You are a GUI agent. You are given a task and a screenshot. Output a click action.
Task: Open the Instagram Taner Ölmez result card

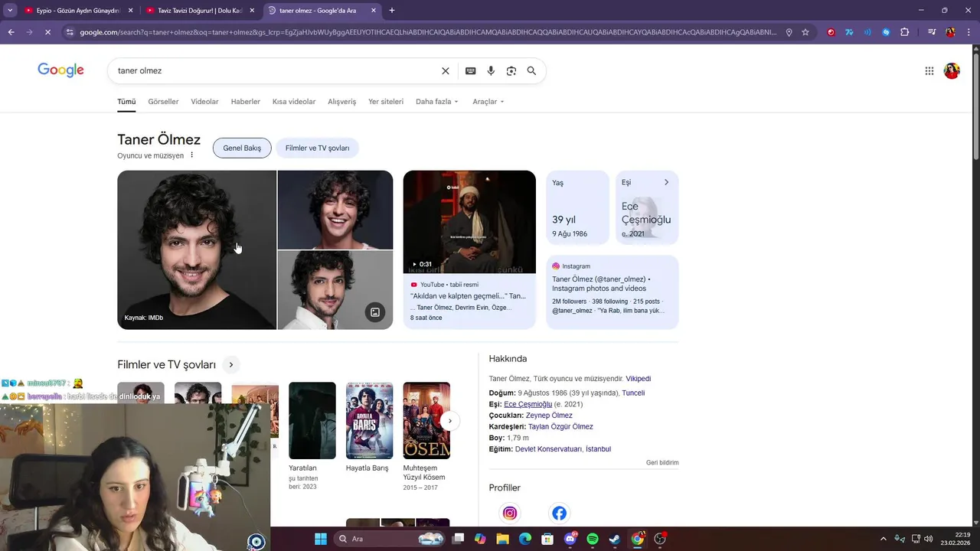tap(612, 292)
